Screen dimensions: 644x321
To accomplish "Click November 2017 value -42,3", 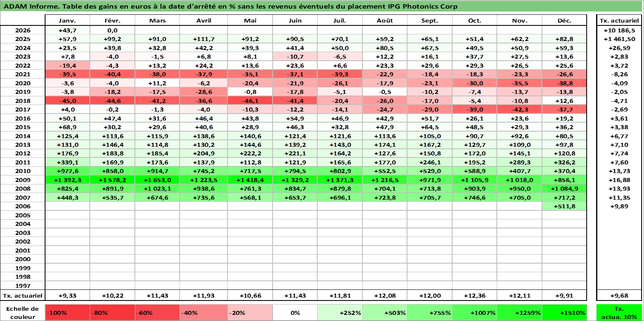I will pyautogui.click(x=519, y=109).
